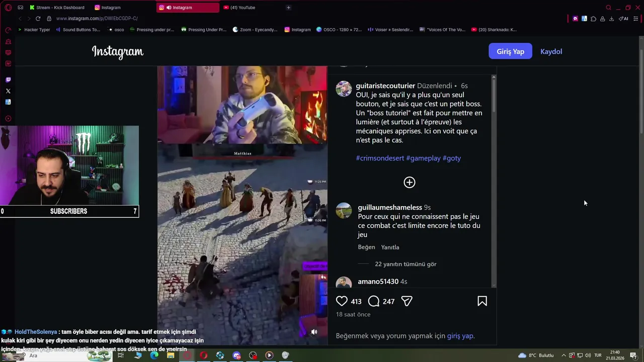Open Microsoft Edge from taskbar
Screen dimensions: 644x362
coord(154,355)
